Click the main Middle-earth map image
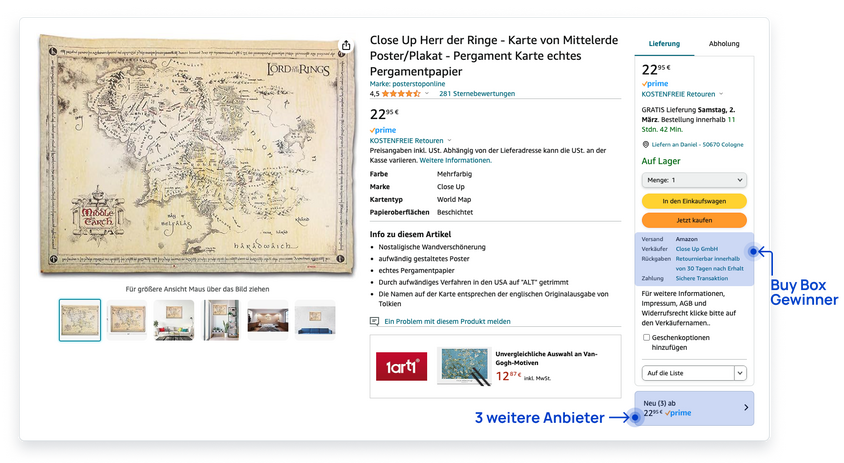Screen dimensions: 844x463 pos(198,155)
